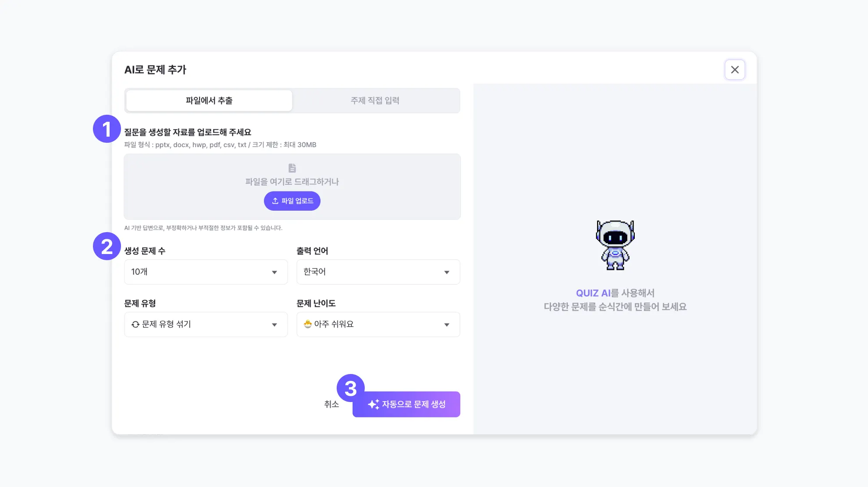
Task: Click the pixel robot mascot image
Action: point(615,245)
